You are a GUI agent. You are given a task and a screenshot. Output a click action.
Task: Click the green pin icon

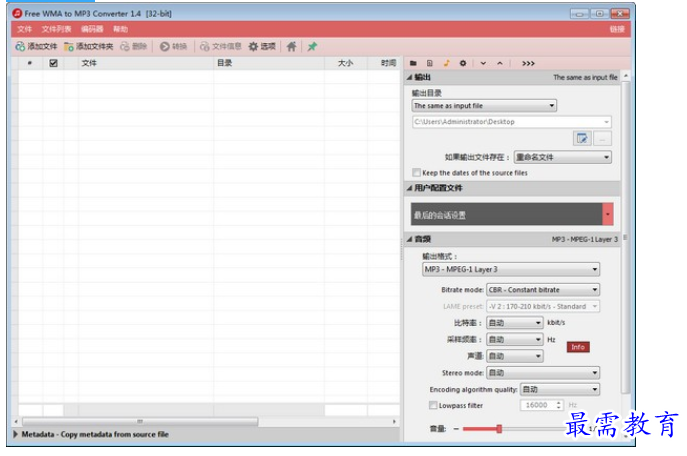pos(312,46)
